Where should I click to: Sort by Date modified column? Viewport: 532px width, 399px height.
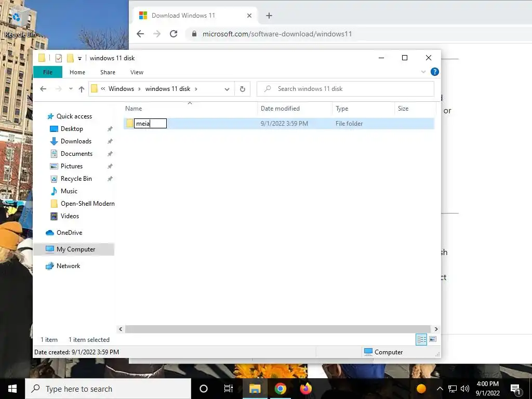point(280,109)
